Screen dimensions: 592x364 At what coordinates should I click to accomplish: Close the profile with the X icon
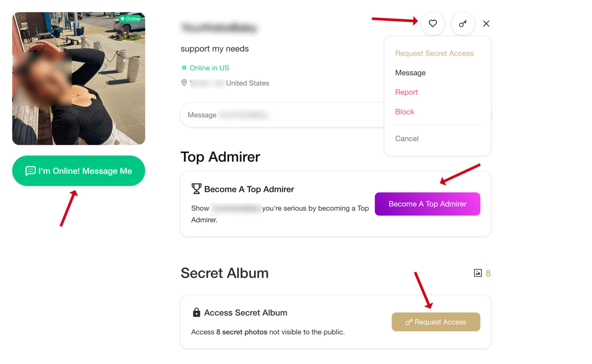click(486, 23)
